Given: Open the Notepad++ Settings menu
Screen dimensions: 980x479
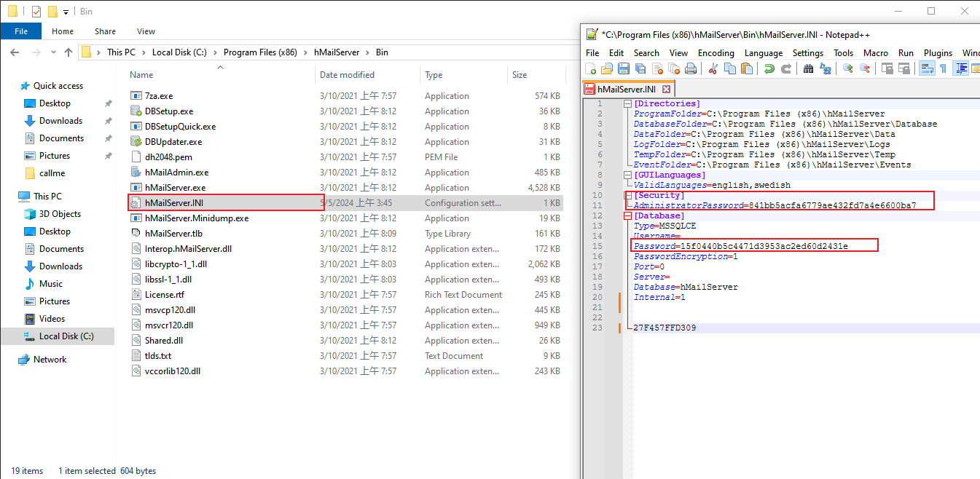Looking at the screenshot, I should point(808,53).
